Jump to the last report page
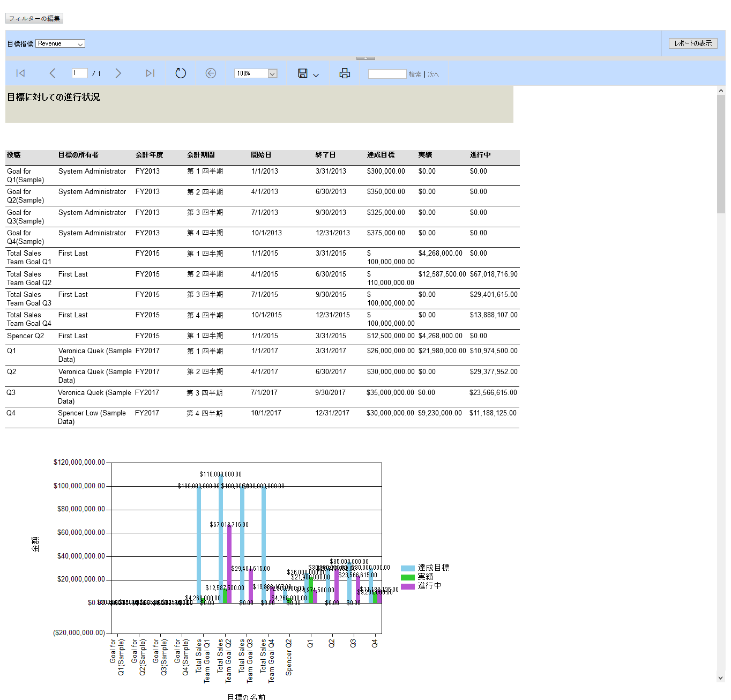The height and width of the screenshot is (700, 731). 150,73
